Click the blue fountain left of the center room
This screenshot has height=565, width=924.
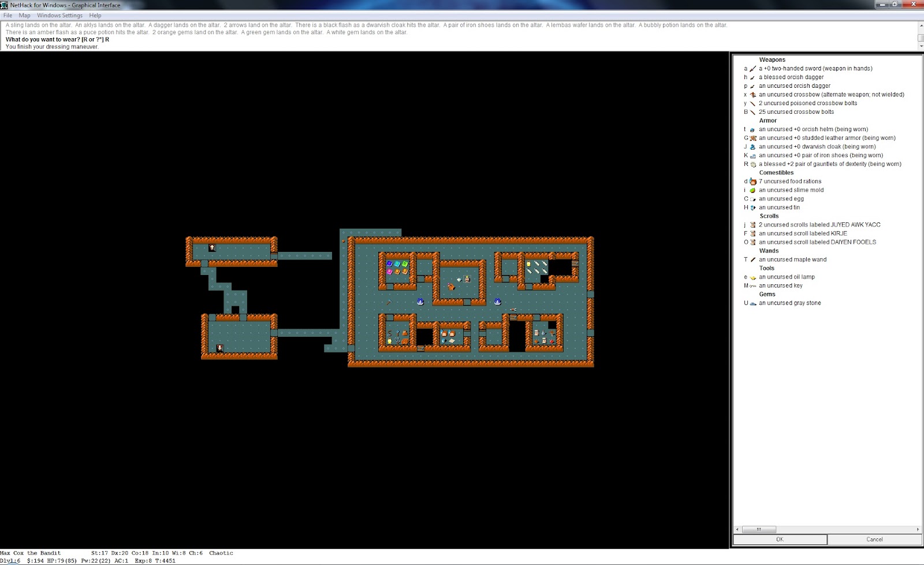pyautogui.click(x=420, y=302)
